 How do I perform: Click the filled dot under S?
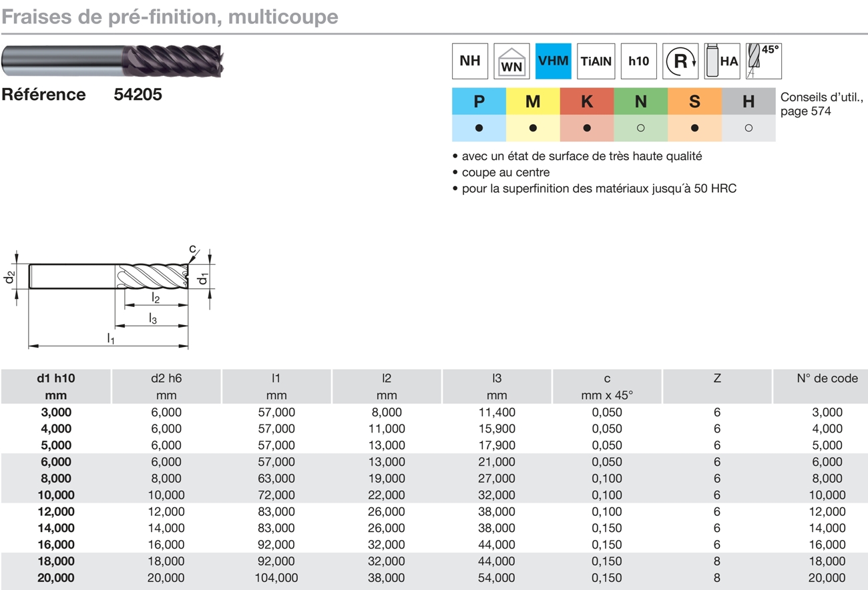pos(695,128)
